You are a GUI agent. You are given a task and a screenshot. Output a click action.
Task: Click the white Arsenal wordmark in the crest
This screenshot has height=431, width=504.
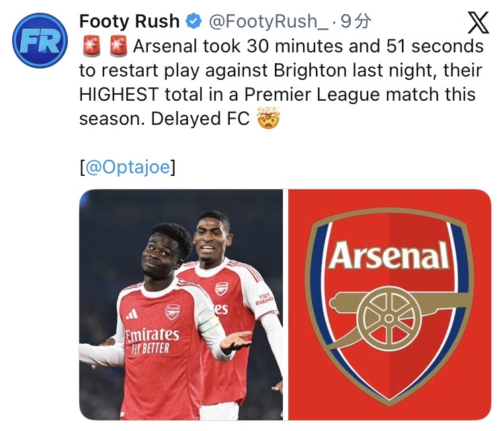(x=390, y=256)
